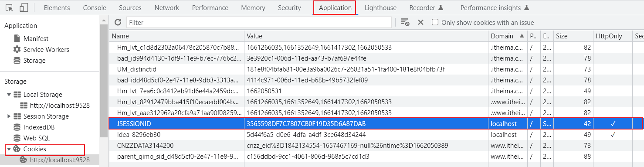Click the Session Storage grid icon
This screenshot has height=167, width=644.
click(x=18, y=116)
